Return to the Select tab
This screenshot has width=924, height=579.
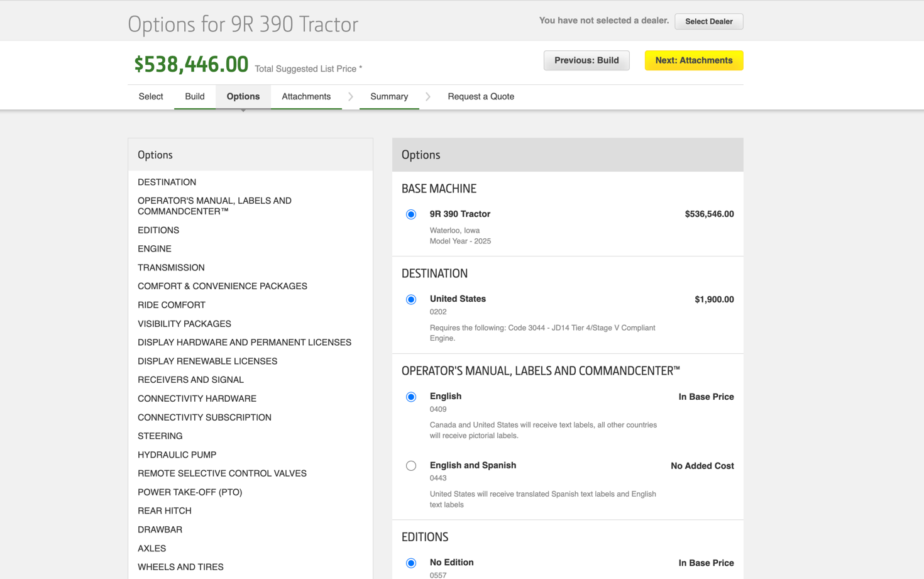pyautogui.click(x=151, y=97)
